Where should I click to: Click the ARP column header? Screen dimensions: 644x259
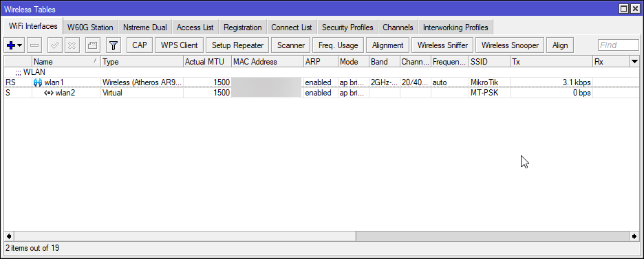(x=321, y=62)
